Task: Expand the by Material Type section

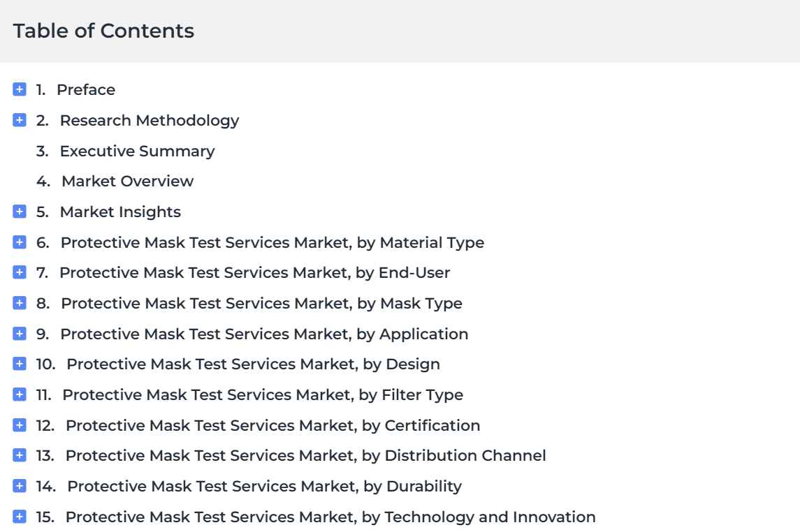Action: pyautogui.click(x=20, y=242)
